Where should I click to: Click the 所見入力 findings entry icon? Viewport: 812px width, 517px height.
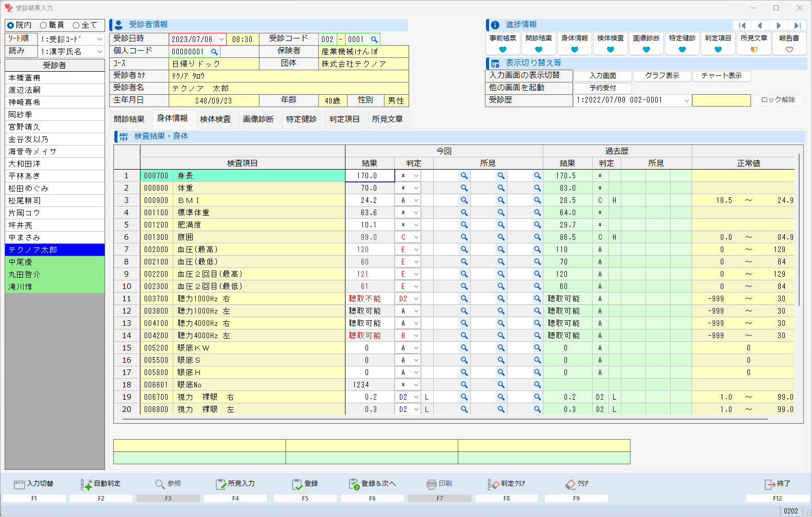221,484
